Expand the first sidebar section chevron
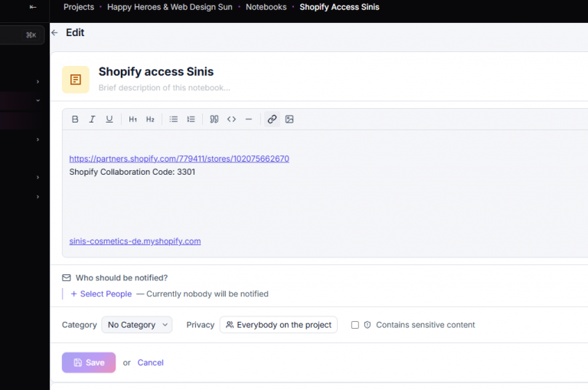The width and height of the screenshot is (588, 390). click(x=38, y=82)
